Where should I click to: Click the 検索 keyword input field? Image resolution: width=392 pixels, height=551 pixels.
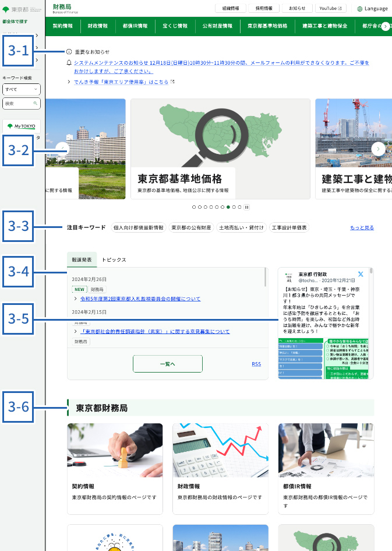22,103
